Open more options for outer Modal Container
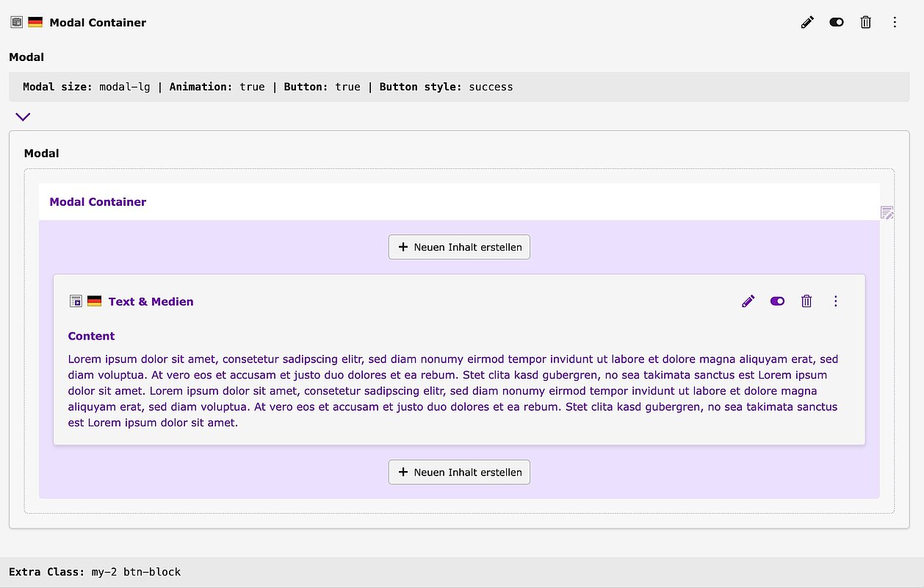 click(x=895, y=22)
